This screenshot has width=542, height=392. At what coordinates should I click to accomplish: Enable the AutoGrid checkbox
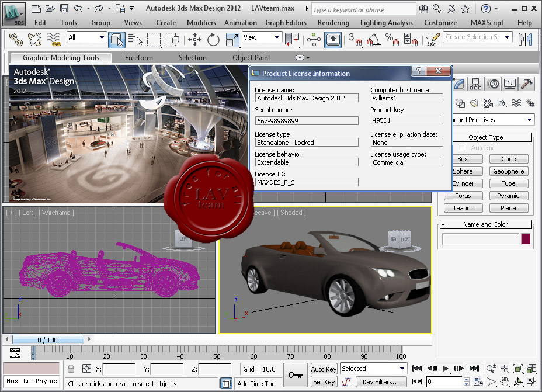point(462,148)
